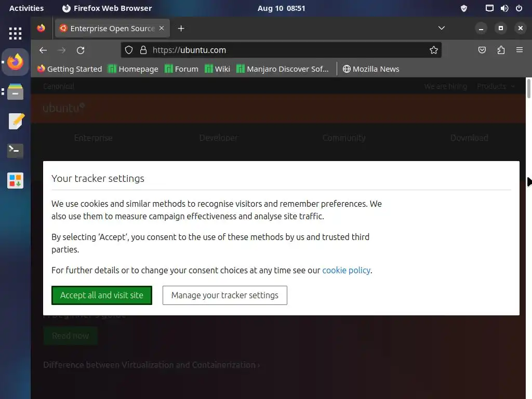Click the security shield tray icon
532x399 pixels.
point(464,8)
